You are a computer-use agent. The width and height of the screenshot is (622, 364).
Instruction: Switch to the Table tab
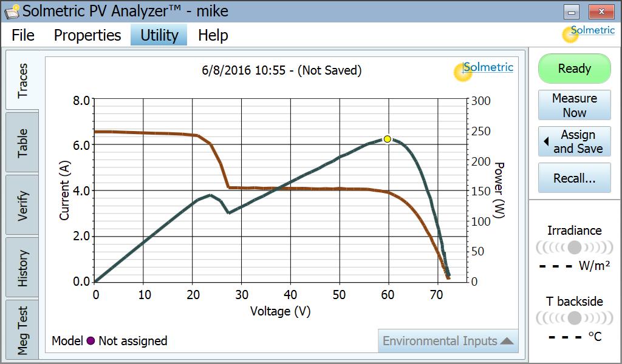[x=22, y=143]
